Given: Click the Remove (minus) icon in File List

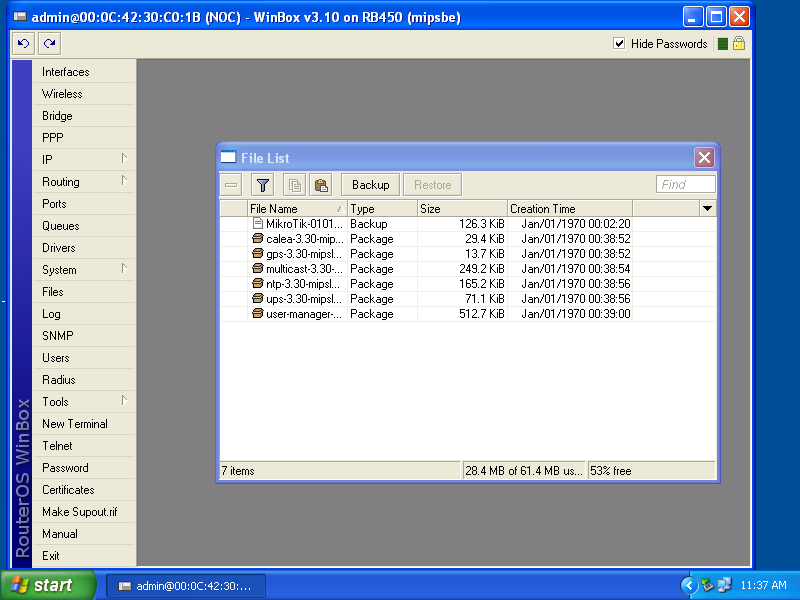Looking at the screenshot, I should [231, 184].
